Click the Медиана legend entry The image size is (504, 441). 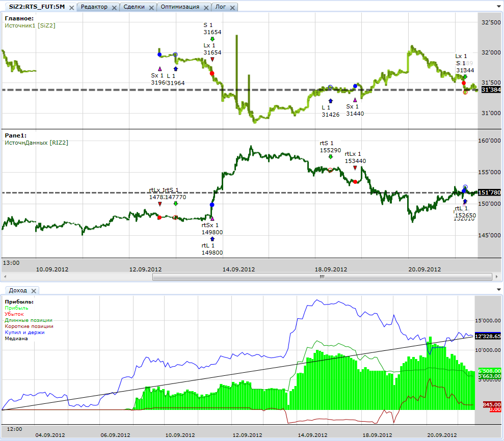click(16, 339)
